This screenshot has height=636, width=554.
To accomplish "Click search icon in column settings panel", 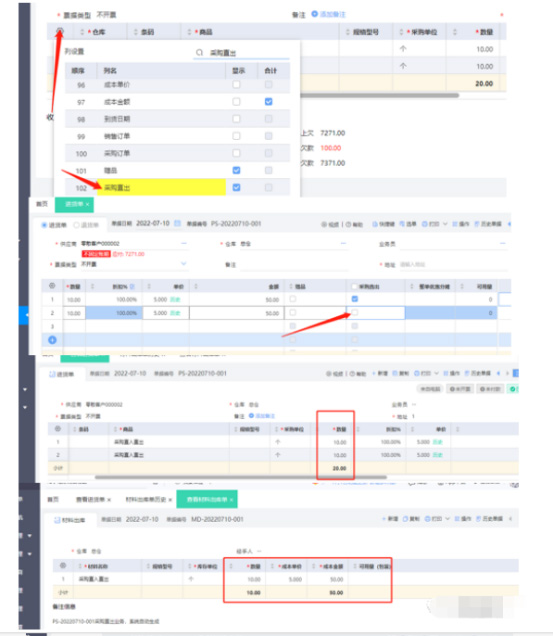I will coord(199,52).
